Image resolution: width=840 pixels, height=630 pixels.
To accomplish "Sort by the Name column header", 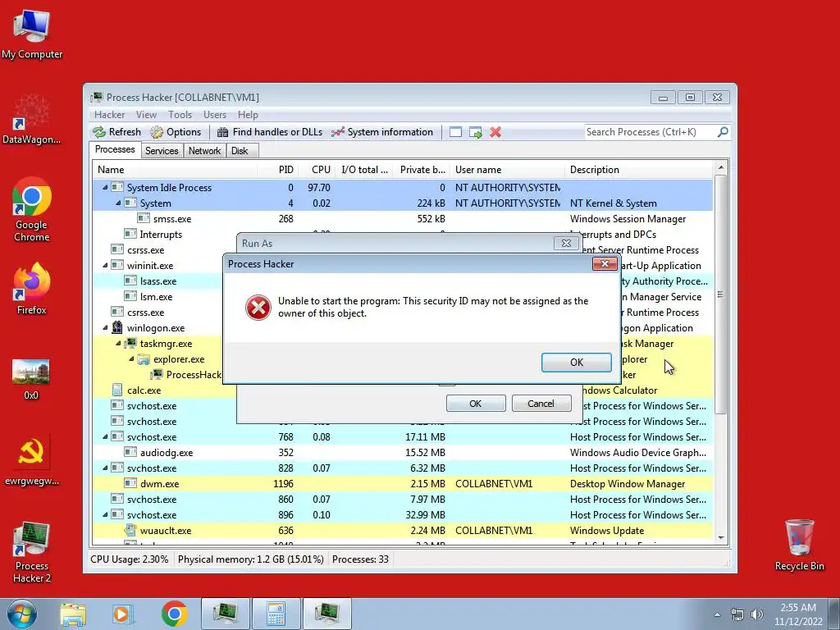I will (174, 170).
